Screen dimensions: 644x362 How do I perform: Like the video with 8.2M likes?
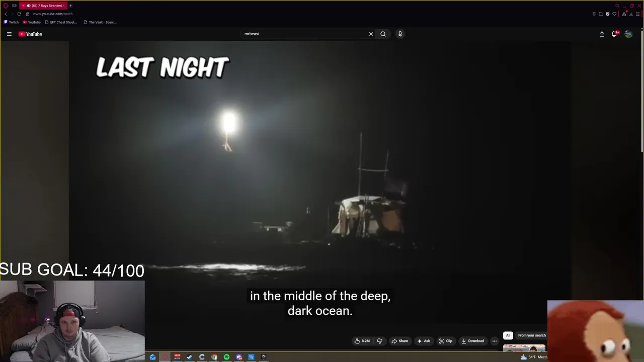pos(362,341)
